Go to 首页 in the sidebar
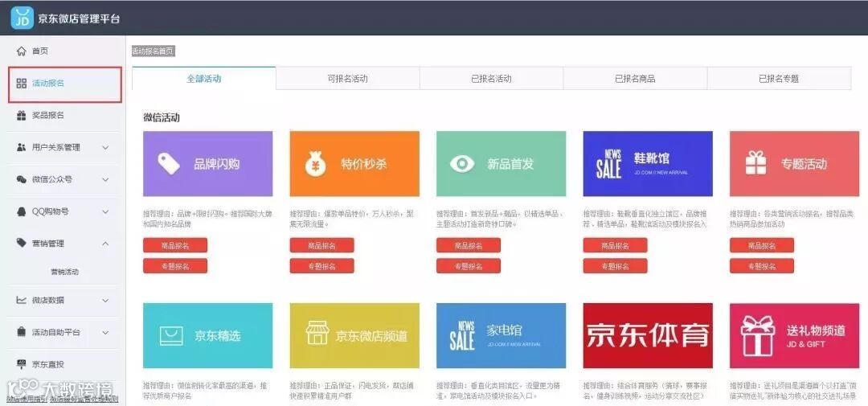This screenshot has width=868, height=406. pos(40,51)
